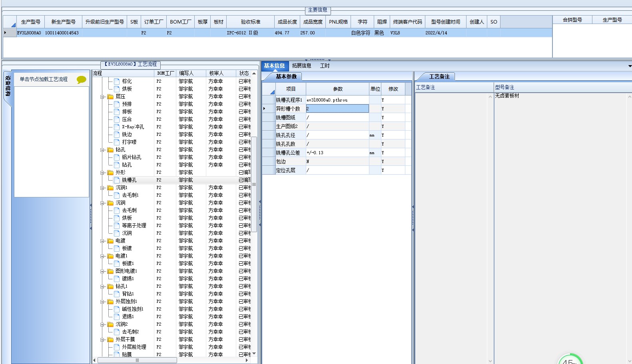Collapse the 沉铜2 tree node

point(103,324)
